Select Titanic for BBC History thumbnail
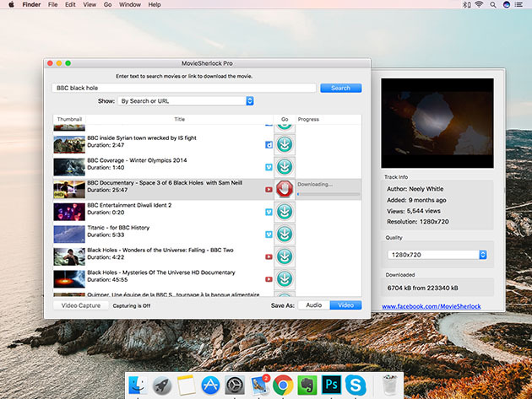Viewport: 532px width, 399px height. pyautogui.click(x=69, y=234)
